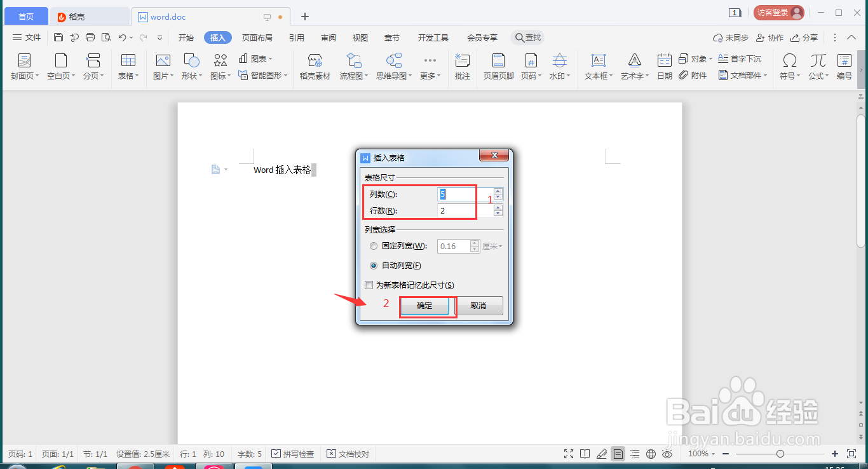
Task: Open the 表格 dropdown menu
Action: point(128,66)
